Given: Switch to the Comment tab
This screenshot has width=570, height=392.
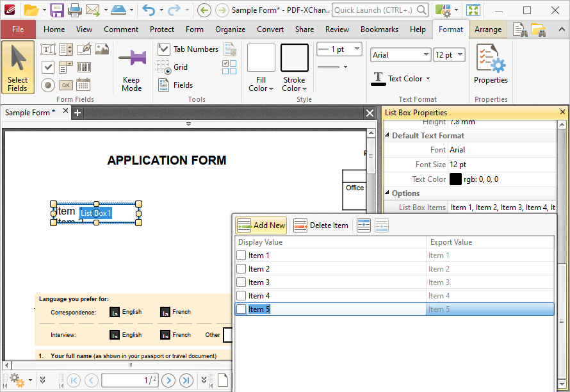Looking at the screenshot, I should pyautogui.click(x=121, y=29).
